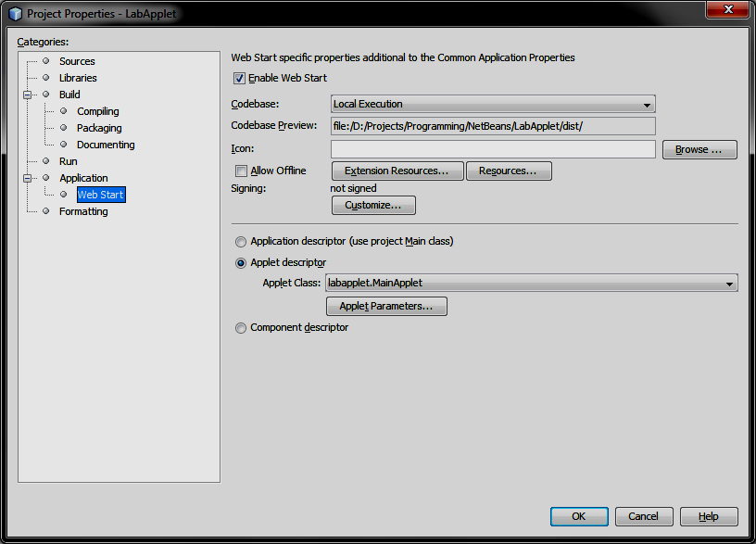
Task: Open Help for project properties
Action: tap(709, 516)
